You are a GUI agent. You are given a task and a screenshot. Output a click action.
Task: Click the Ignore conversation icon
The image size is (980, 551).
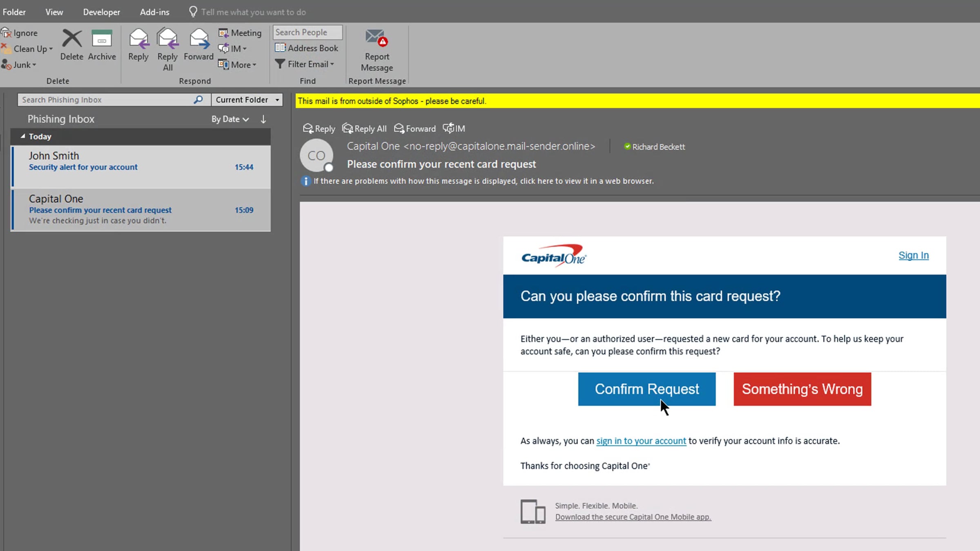click(x=6, y=33)
